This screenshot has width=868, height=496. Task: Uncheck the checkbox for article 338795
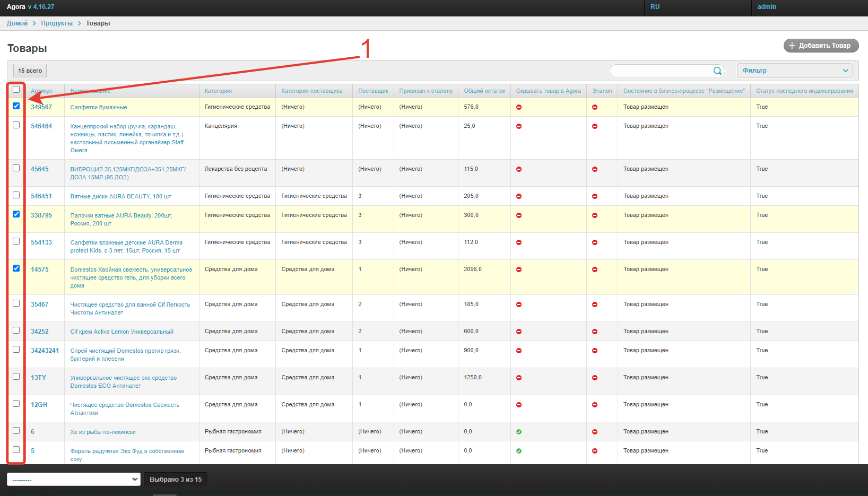click(x=16, y=214)
